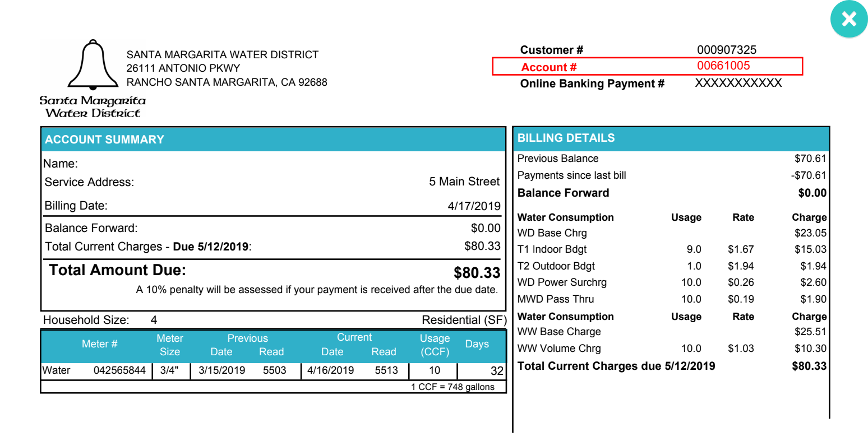Click the previous read date 3/15/2019
Image resolution: width=868 pixels, height=441 pixels.
[221, 370]
